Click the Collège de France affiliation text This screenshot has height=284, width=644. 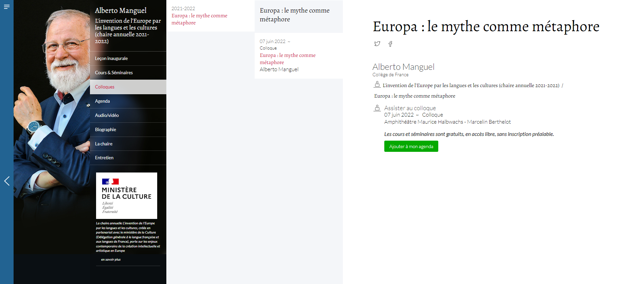tap(390, 75)
